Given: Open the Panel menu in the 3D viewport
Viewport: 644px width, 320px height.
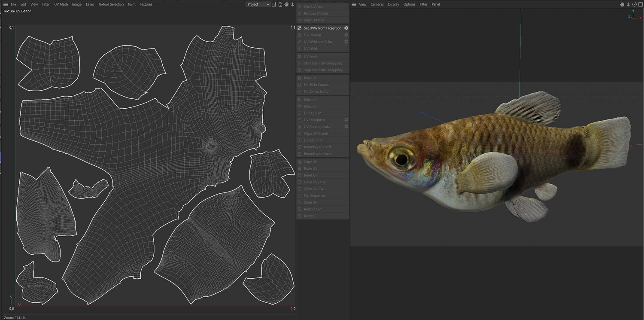Looking at the screenshot, I should tap(436, 4).
